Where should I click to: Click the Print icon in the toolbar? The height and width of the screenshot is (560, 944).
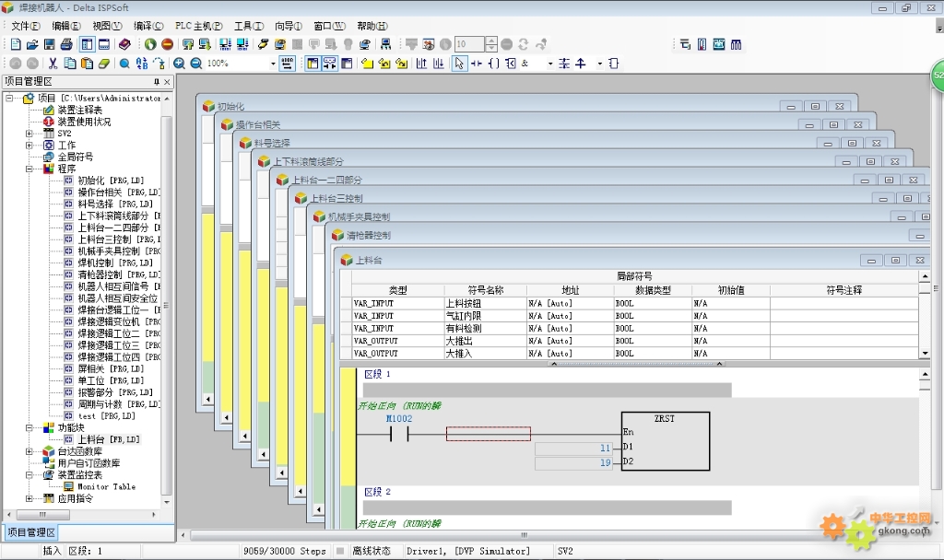[66, 44]
